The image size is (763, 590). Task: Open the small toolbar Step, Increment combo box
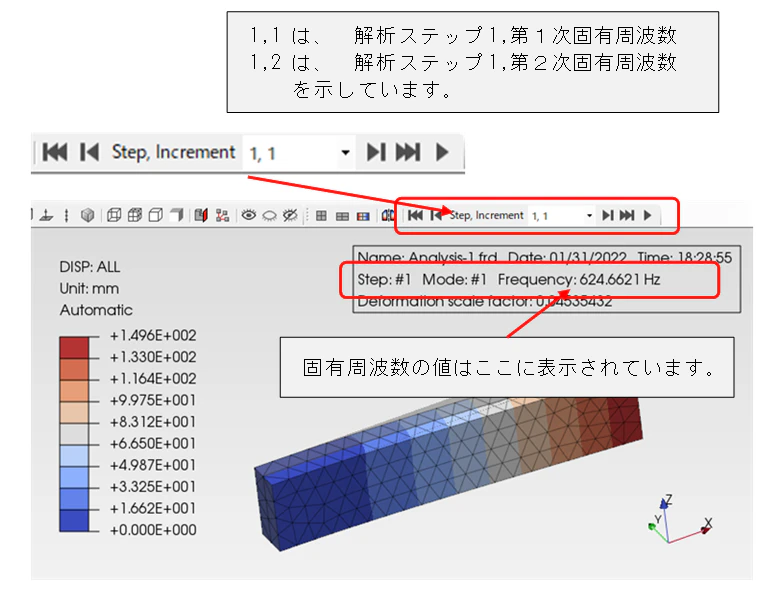[562, 216]
